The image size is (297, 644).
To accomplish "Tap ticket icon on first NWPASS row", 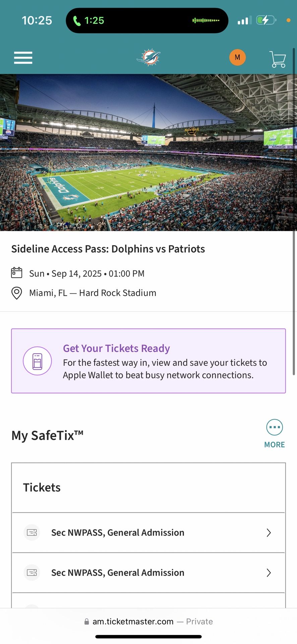I will 32,532.
